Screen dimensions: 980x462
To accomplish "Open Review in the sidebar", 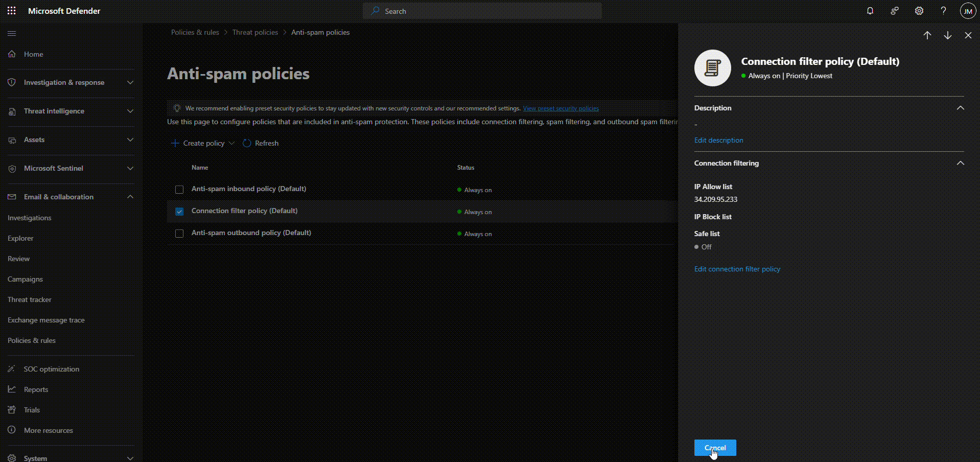I will 19,259.
